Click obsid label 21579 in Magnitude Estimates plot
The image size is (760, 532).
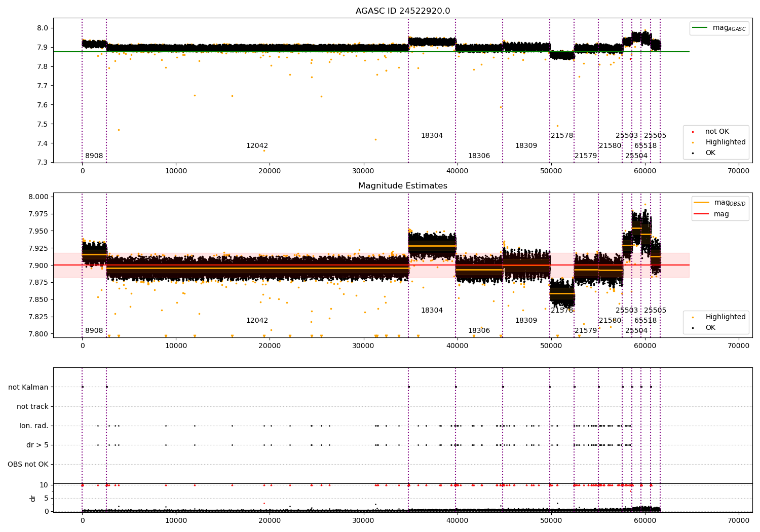click(x=586, y=331)
